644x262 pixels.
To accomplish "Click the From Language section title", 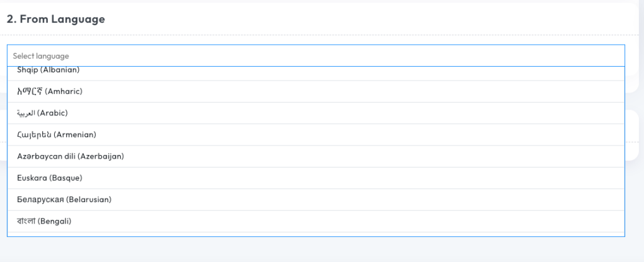I will [x=56, y=20].
